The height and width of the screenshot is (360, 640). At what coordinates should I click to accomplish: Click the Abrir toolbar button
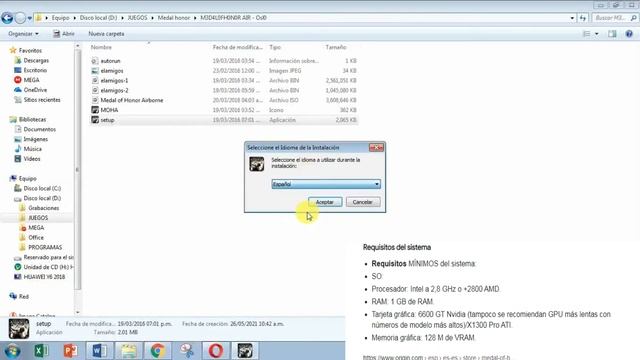[64, 34]
